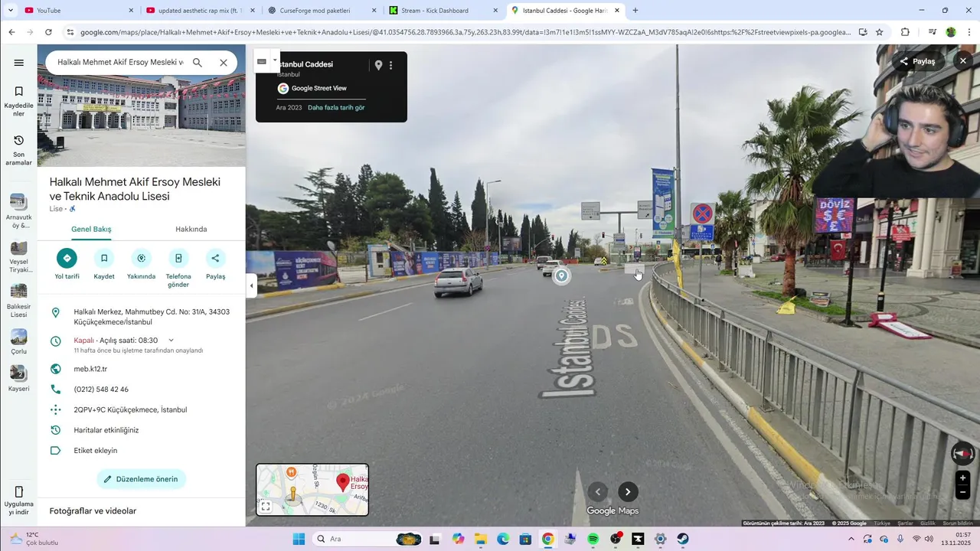
Task: Show hidden system tray icons chevron
Action: pos(851,539)
